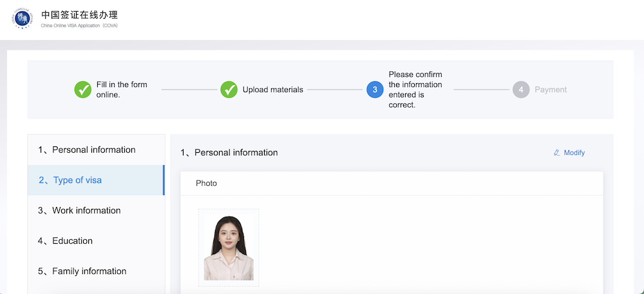Click the 中国签证在线办理 site title
This screenshot has height=294, width=644.
[79, 15]
